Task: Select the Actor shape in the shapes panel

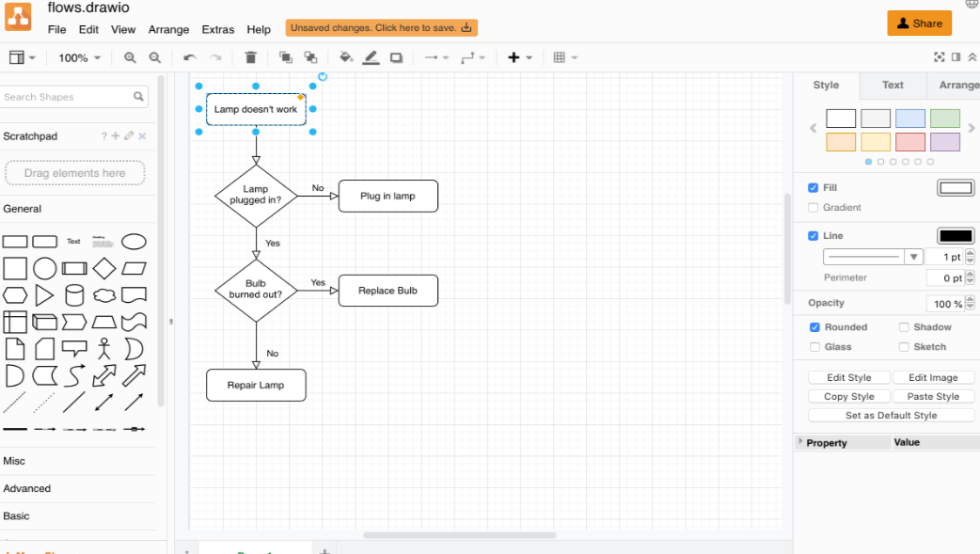Action: [104, 348]
